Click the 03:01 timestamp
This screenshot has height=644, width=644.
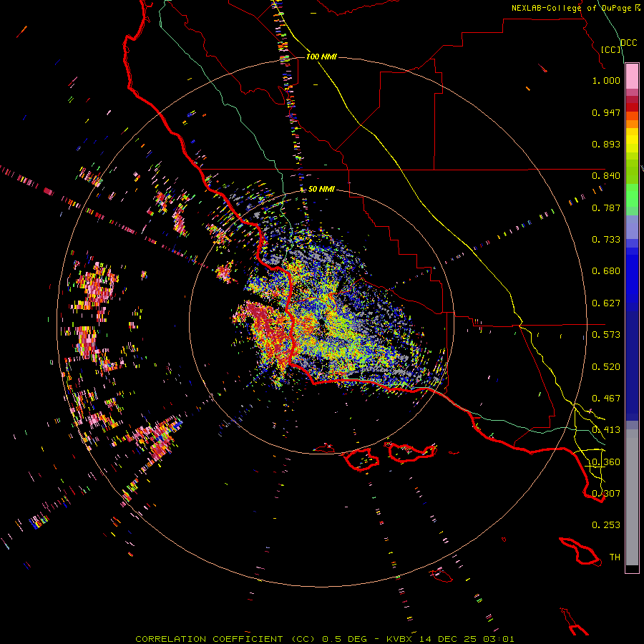[x=499, y=639]
